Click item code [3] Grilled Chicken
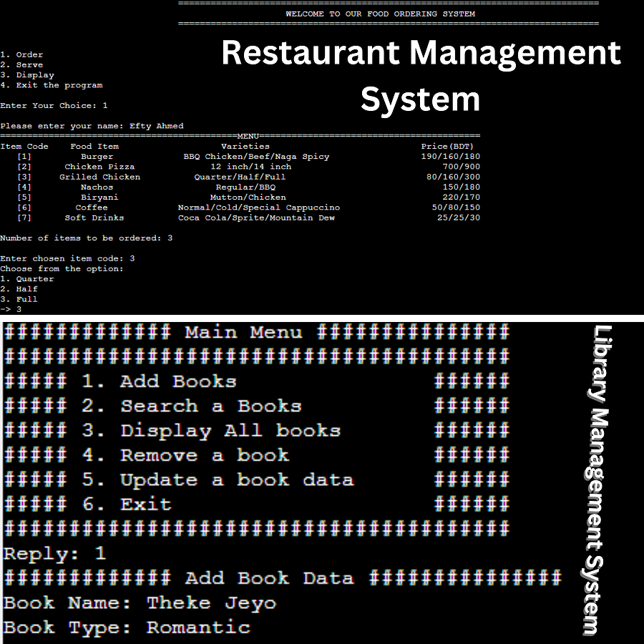644x644 pixels. pos(99,177)
